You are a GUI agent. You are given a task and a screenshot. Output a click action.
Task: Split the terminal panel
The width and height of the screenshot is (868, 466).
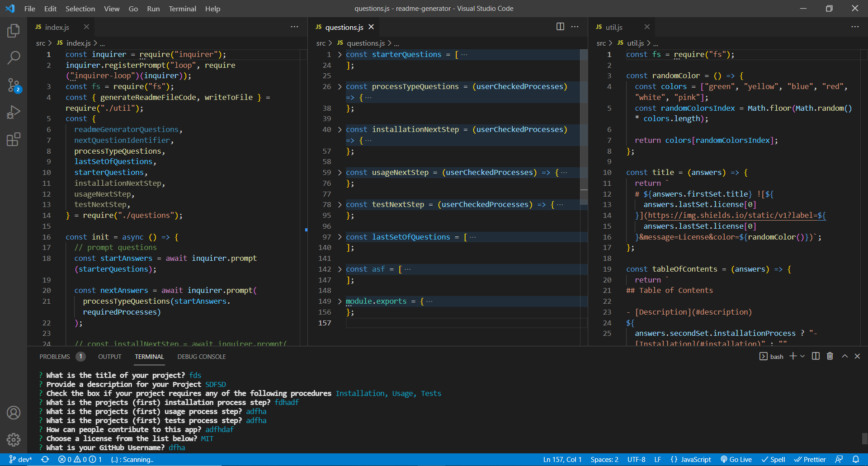coord(816,356)
